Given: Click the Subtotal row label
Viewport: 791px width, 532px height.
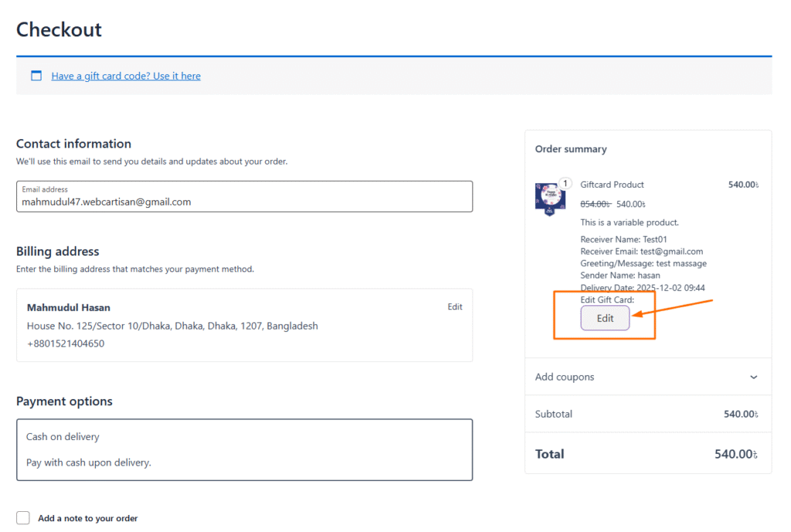Looking at the screenshot, I should click(554, 414).
